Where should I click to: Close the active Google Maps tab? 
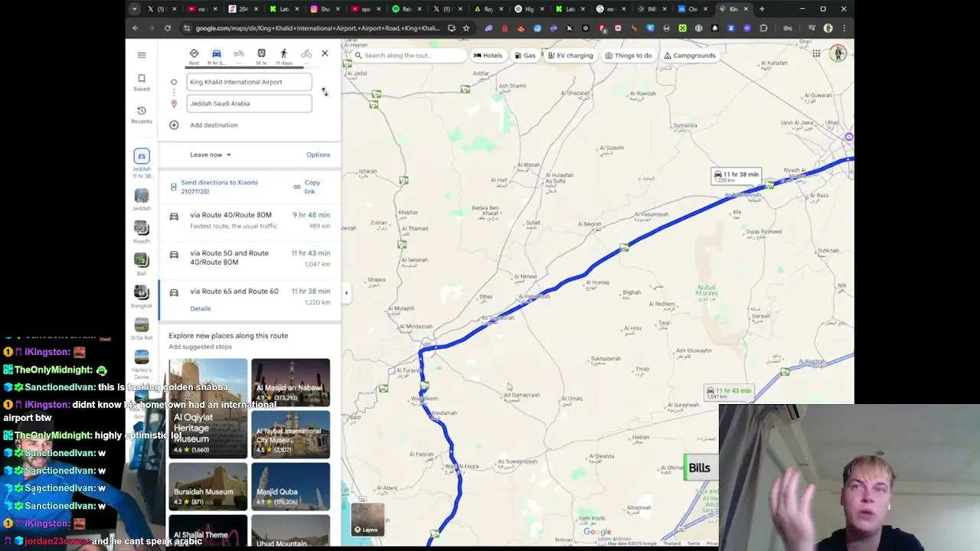(745, 9)
